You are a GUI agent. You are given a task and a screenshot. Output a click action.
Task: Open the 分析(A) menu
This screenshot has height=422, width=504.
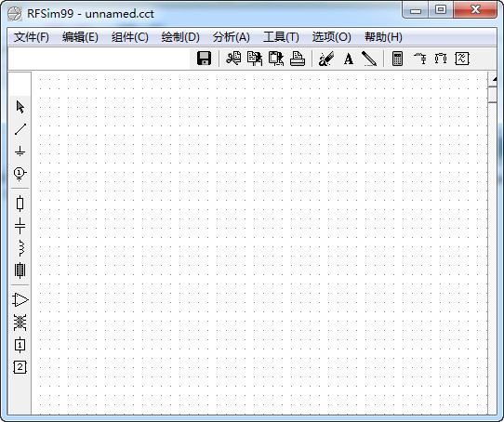coord(232,37)
